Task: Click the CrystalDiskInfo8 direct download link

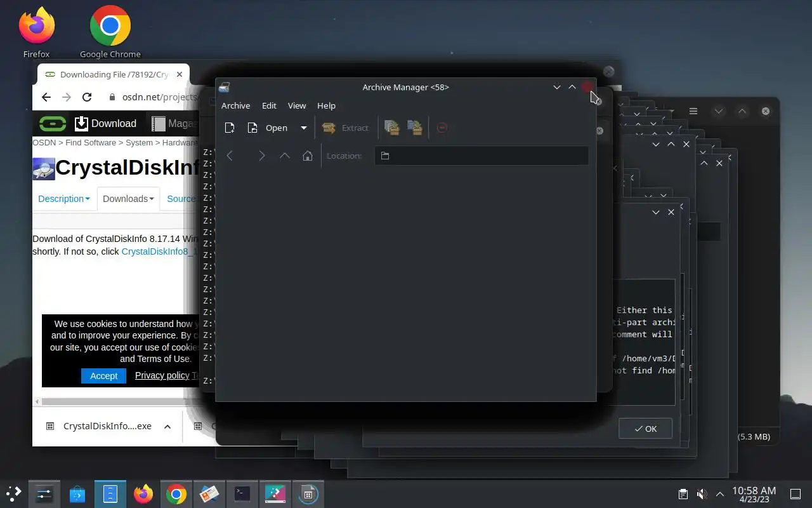Action: click(x=160, y=251)
